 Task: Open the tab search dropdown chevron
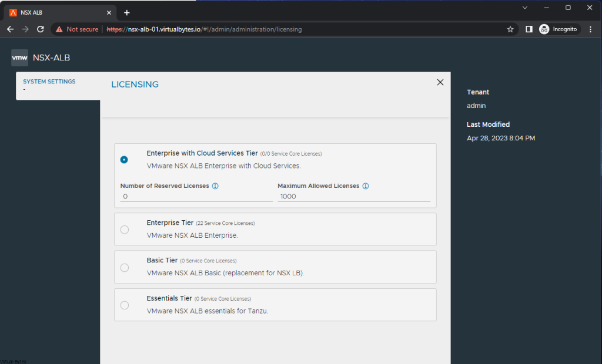click(x=525, y=8)
